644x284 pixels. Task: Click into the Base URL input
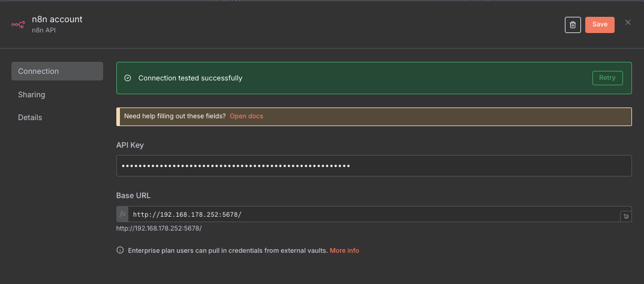click(x=372, y=214)
